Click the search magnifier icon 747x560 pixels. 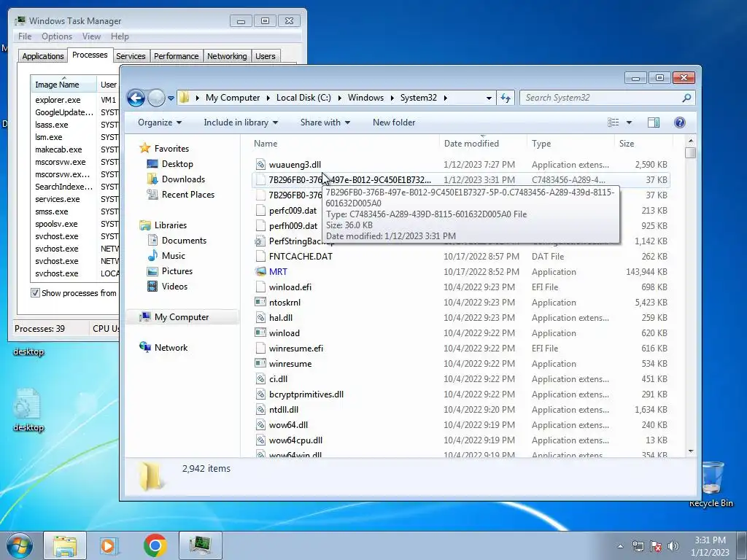(x=686, y=98)
